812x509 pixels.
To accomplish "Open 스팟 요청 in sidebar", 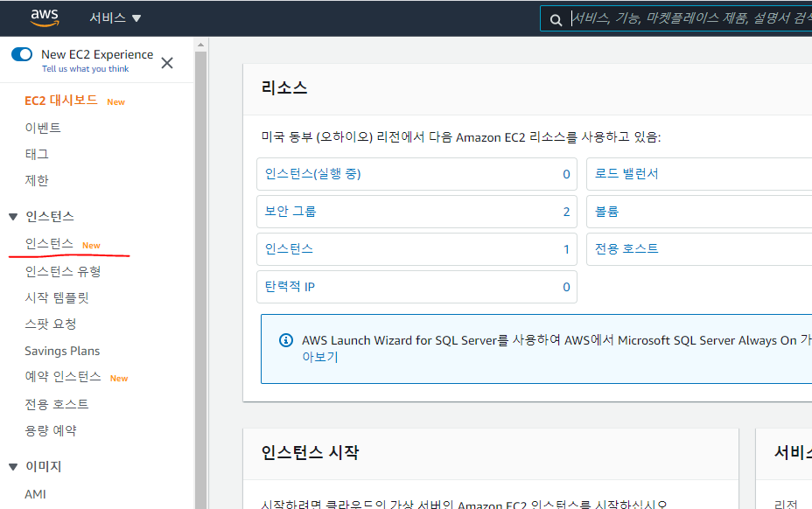I will click(51, 324).
